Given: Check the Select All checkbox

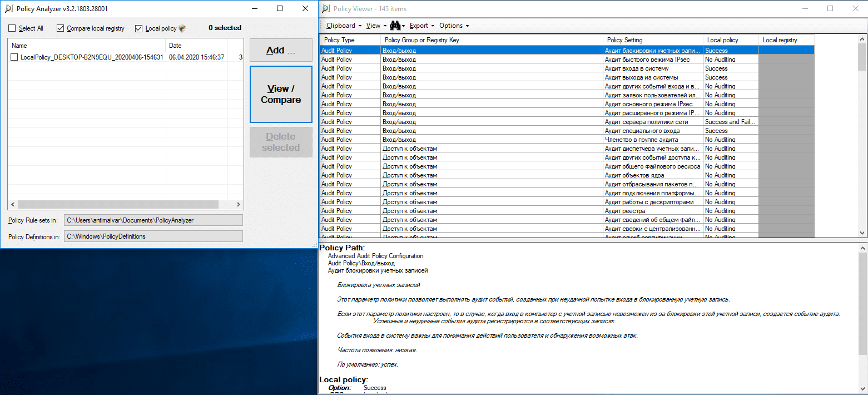Looking at the screenshot, I should (12, 28).
